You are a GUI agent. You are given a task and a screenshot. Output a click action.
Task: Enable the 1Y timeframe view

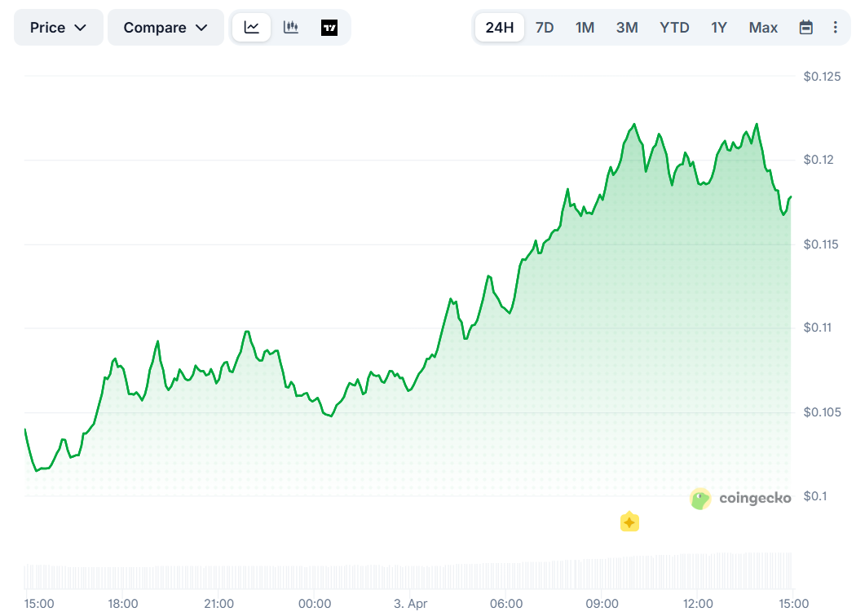click(x=719, y=27)
